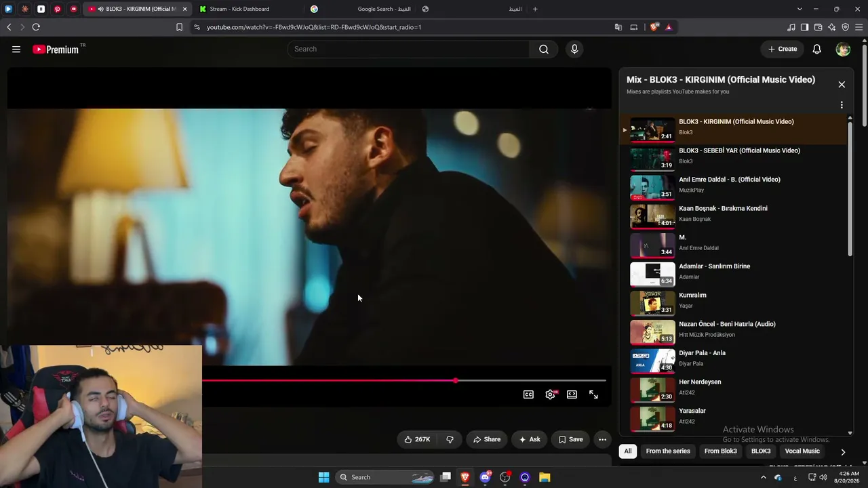Screen dimensions: 868x488
Task: Like the video with 267K likes
Action: tap(417, 439)
